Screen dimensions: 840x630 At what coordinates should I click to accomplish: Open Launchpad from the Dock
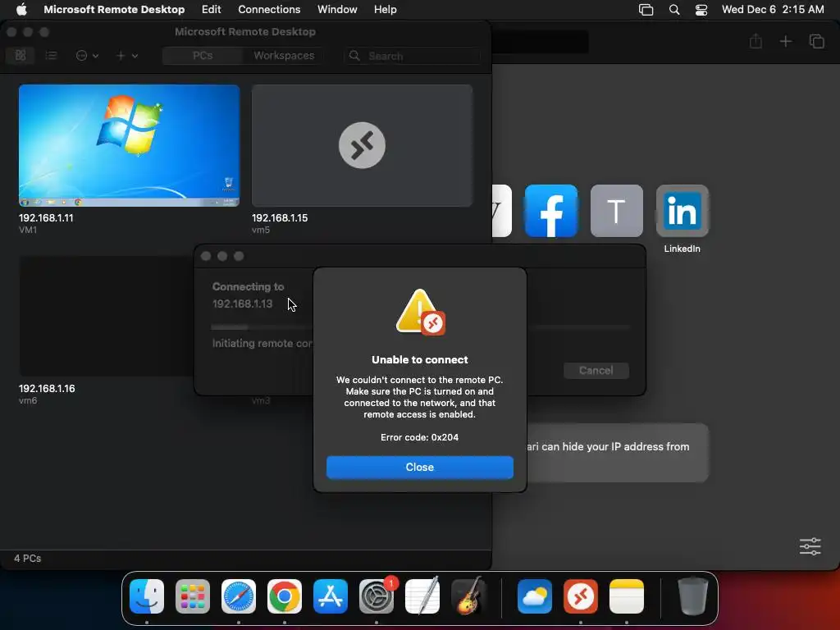tap(193, 596)
